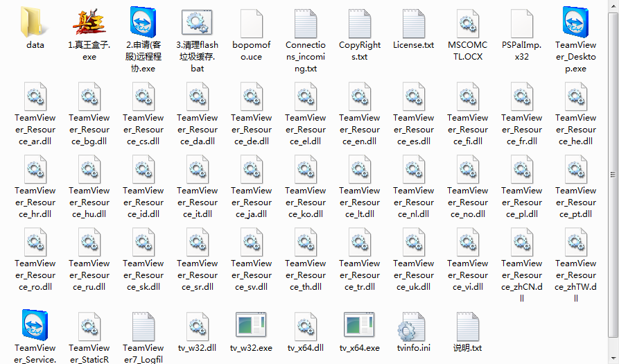Select the TeamViewer_Resource_pl.dll icon

(522, 169)
